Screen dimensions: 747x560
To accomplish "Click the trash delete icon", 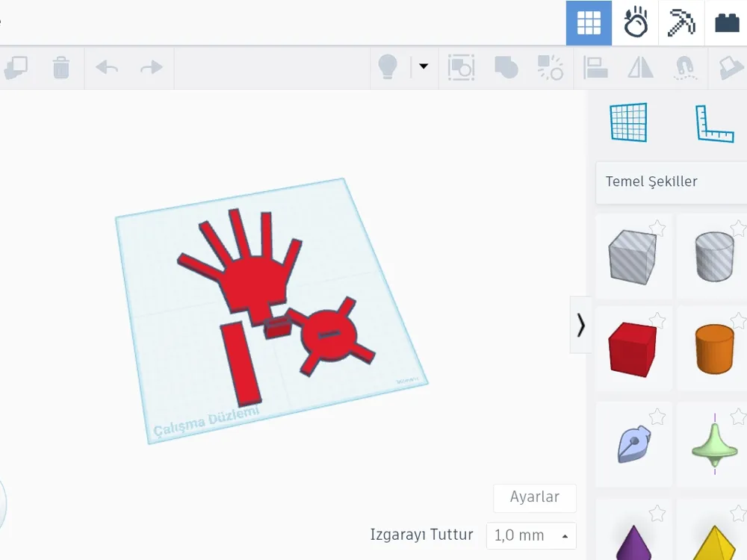I will [x=61, y=67].
